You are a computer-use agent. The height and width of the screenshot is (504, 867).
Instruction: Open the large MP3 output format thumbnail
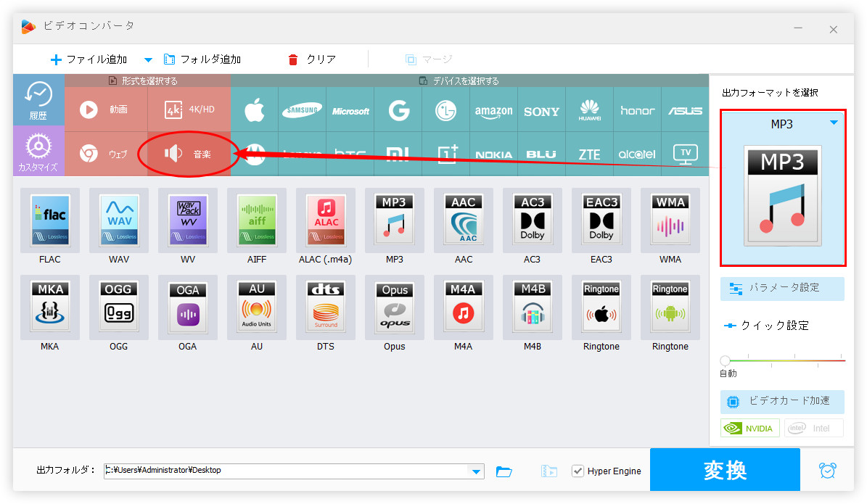click(782, 196)
